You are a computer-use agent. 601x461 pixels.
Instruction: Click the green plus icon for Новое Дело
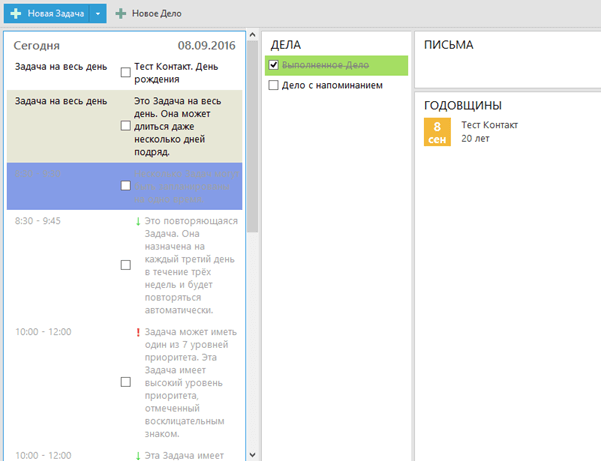click(121, 13)
